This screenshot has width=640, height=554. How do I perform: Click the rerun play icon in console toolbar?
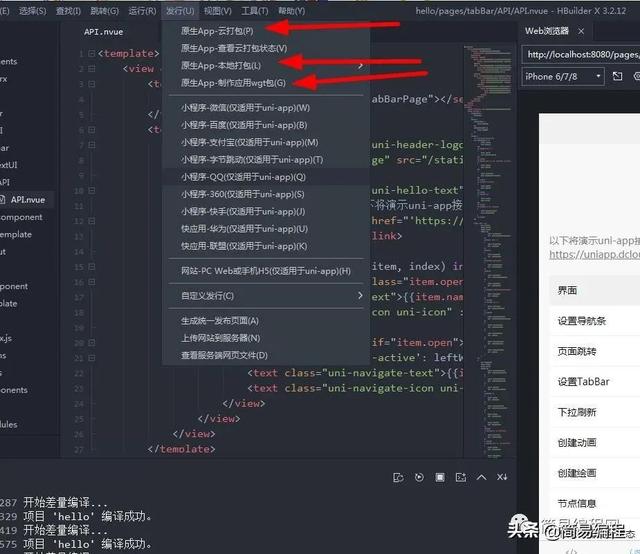coord(419,477)
